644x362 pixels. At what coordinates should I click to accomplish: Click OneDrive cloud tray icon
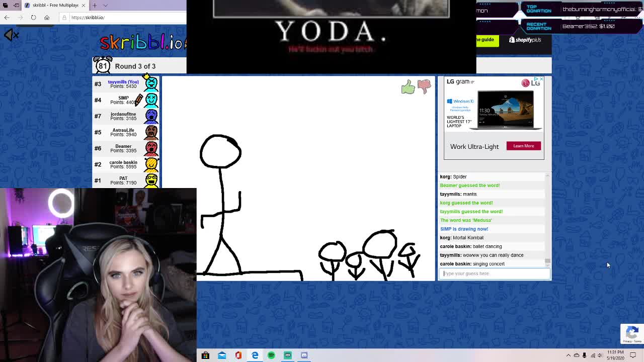coord(577,355)
